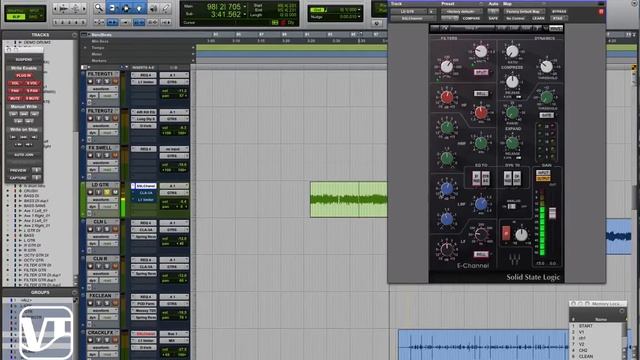Viewport: 640px width, 360px height.
Task: Open the LD GTR track selector in plug-in
Action: point(408,12)
